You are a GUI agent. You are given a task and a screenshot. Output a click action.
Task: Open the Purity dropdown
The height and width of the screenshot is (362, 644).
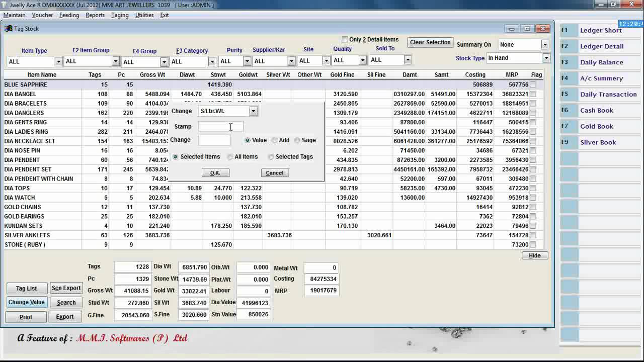[x=247, y=61]
